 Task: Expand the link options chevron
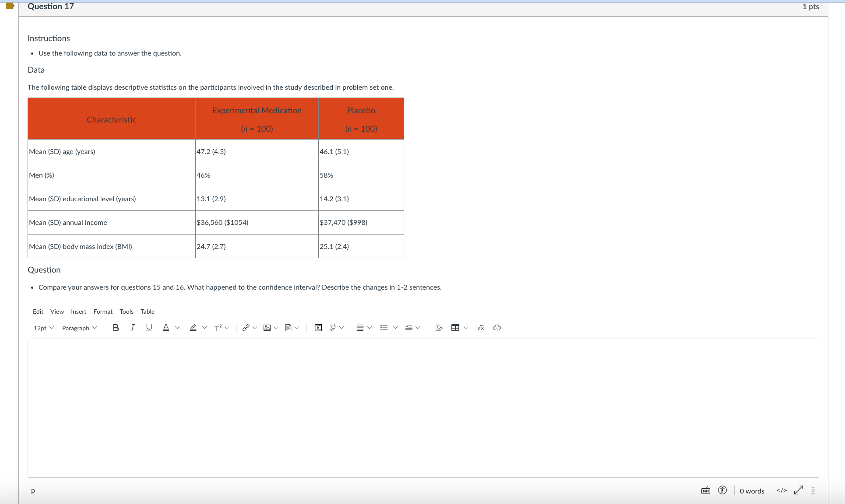[255, 328]
